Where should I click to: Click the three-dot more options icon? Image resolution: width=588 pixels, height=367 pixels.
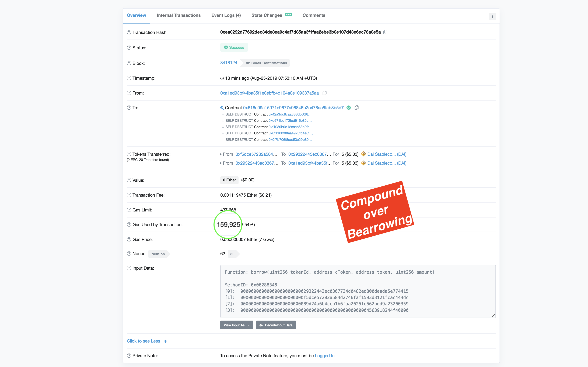coord(492,16)
